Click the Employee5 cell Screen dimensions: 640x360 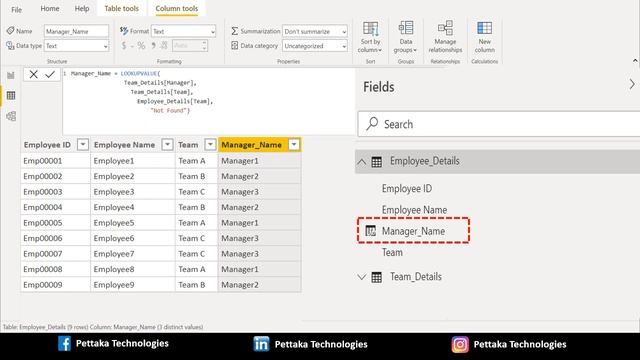133,223
